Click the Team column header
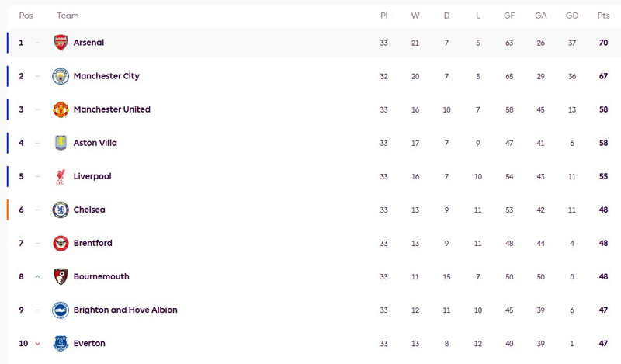Viewport: 621px width, 364px height. (x=68, y=16)
